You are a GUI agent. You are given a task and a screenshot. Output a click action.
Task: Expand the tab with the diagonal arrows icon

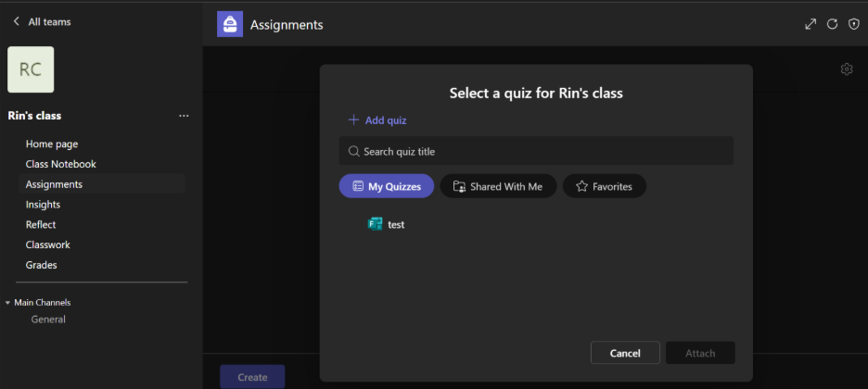pyautogui.click(x=811, y=24)
